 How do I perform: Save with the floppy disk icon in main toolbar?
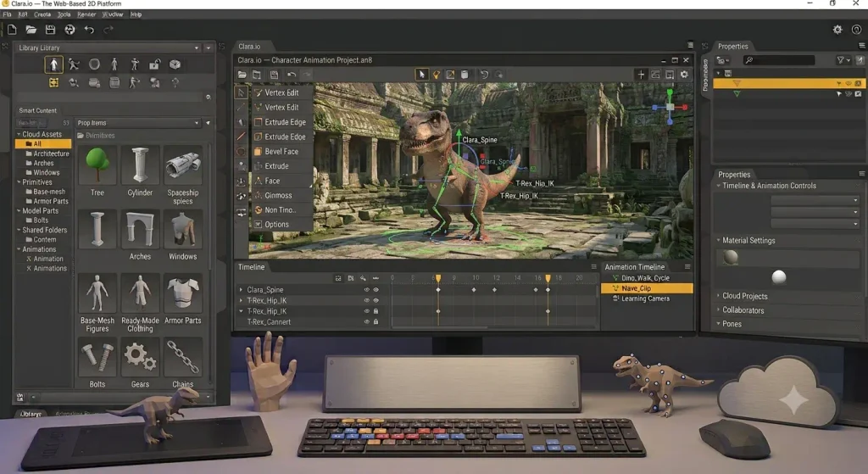coord(50,30)
